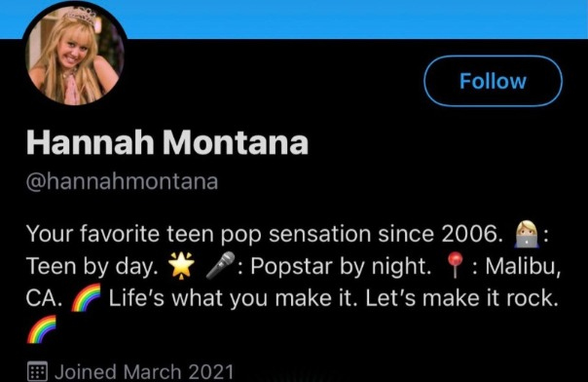Click the Malibu location text

click(523, 266)
